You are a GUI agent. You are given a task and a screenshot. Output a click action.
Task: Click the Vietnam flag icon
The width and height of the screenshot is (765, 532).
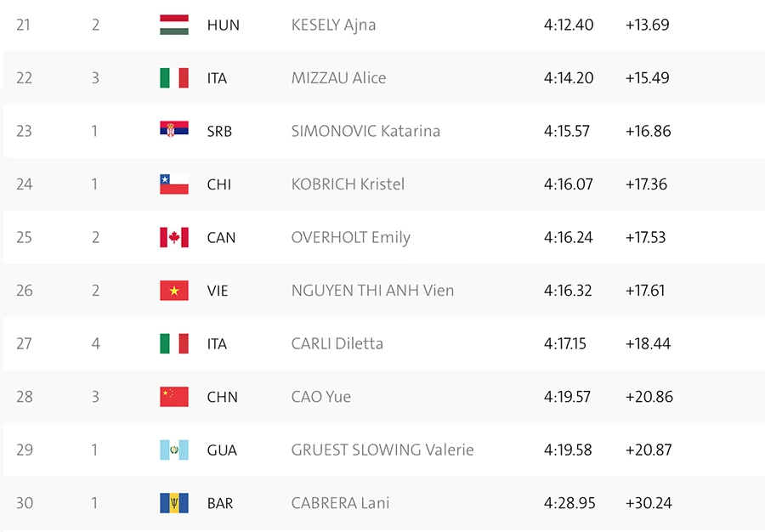174,291
